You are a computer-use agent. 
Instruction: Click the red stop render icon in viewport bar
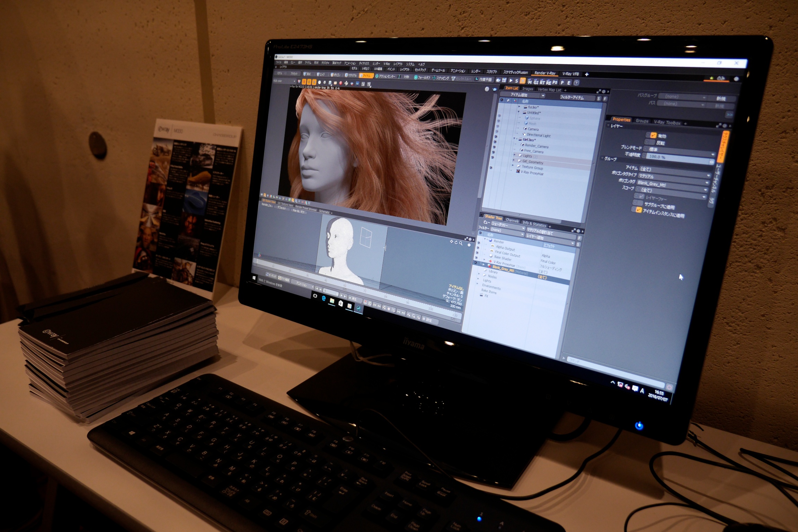(340, 83)
